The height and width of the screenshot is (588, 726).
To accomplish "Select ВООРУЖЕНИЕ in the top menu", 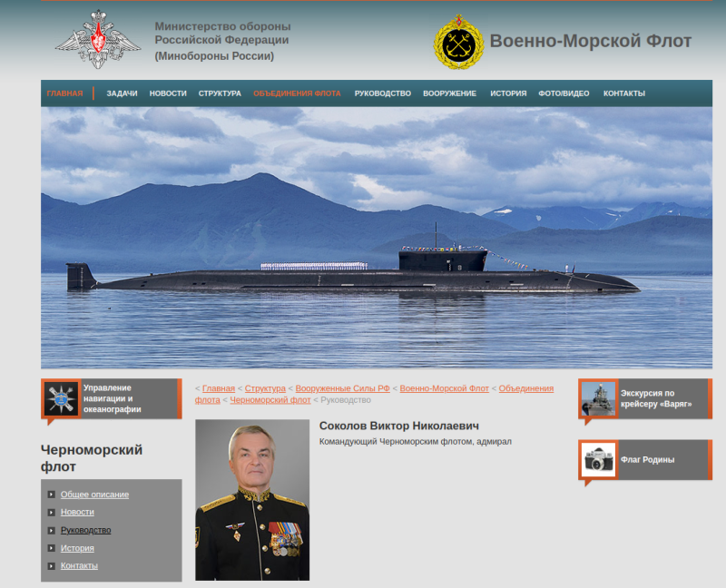I will click(449, 93).
